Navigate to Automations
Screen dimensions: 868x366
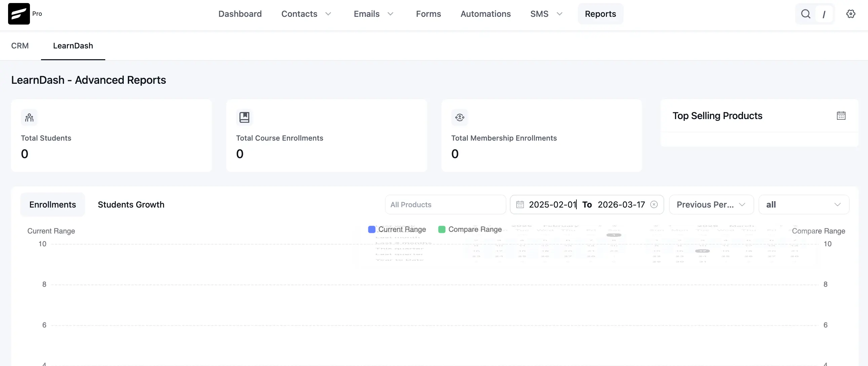pyautogui.click(x=486, y=14)
